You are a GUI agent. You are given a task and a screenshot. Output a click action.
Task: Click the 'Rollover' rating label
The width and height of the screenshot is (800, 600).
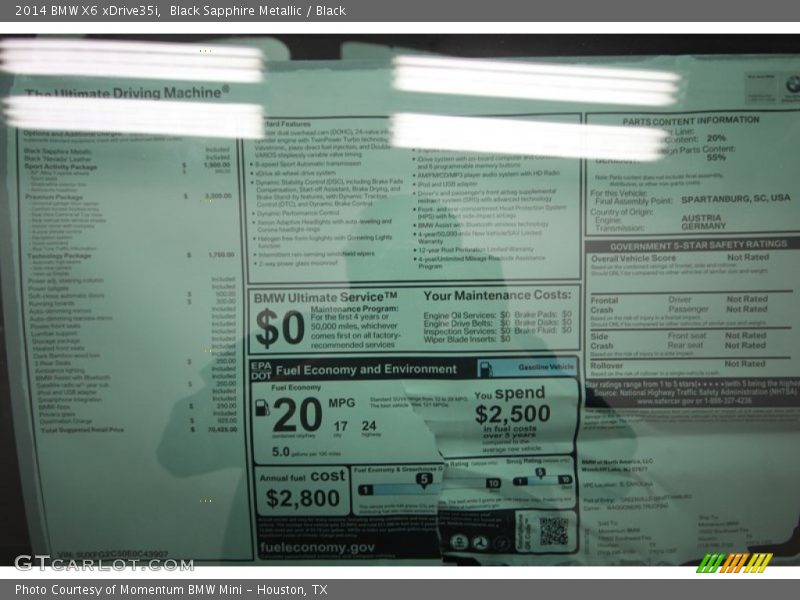pyautogui.click(x=607, y=365)
